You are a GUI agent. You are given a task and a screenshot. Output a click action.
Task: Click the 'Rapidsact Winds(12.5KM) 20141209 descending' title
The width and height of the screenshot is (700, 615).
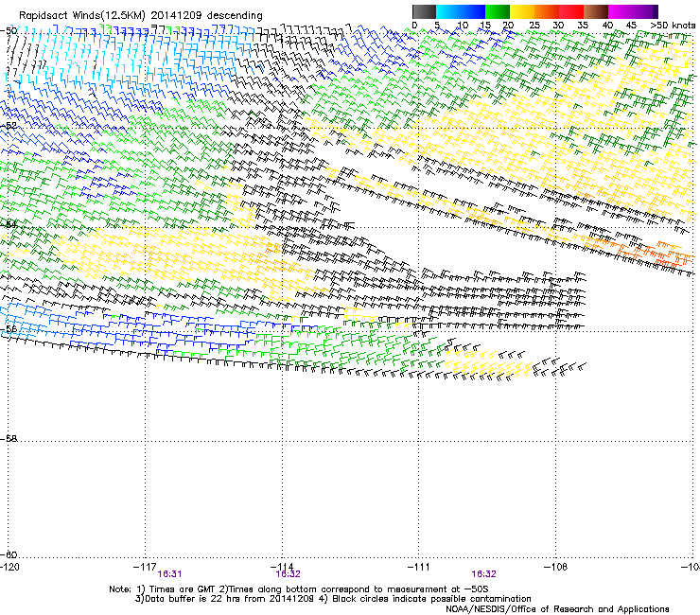[141, 16]
